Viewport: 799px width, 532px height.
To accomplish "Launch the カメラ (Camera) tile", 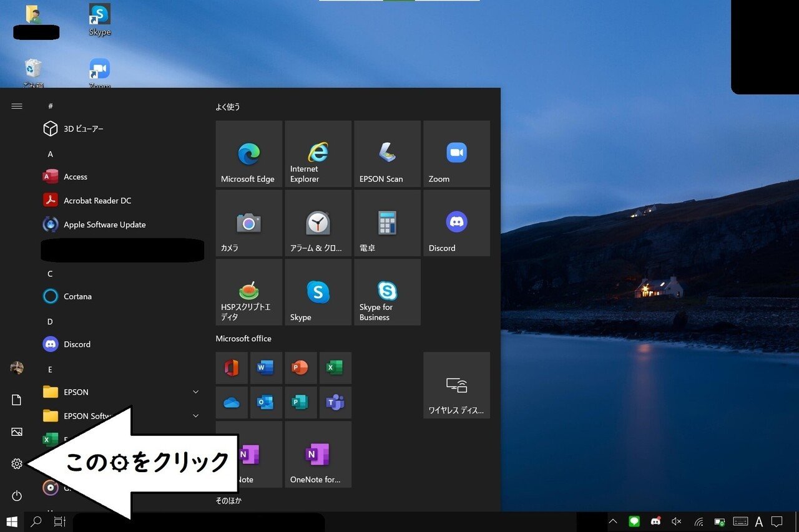I will click(x=248, y=223).
